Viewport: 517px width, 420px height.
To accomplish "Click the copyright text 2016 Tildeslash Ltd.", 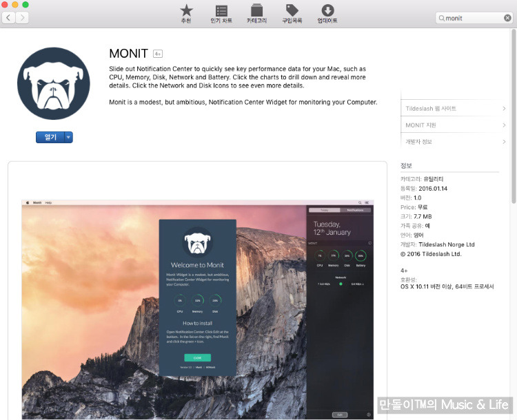I will coord(431,254).
